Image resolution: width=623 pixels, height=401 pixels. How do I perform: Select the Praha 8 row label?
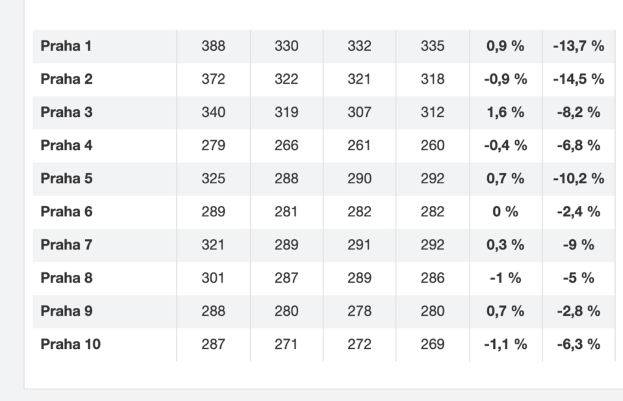pos(66,278)
